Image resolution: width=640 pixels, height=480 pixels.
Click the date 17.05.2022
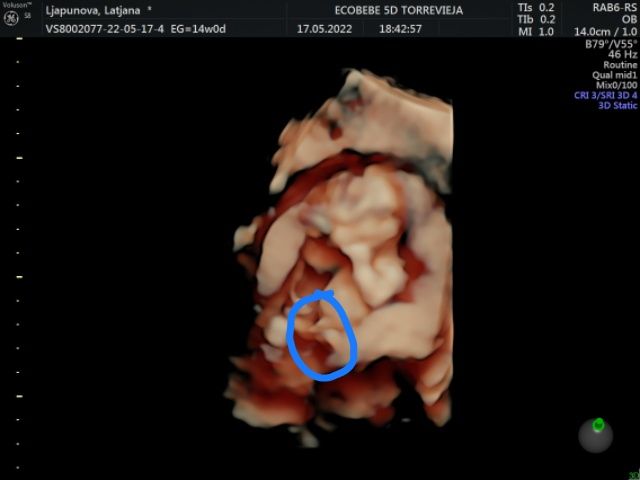pyautogui.click(x=321, y=29)
